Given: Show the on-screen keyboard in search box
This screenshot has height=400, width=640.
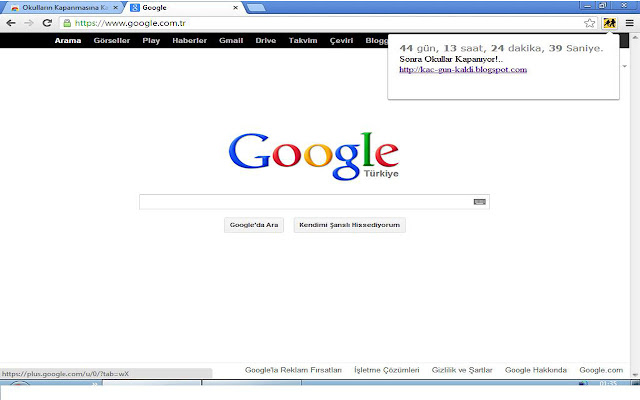Looking at the screenshot, I should (x=480, y=202).
